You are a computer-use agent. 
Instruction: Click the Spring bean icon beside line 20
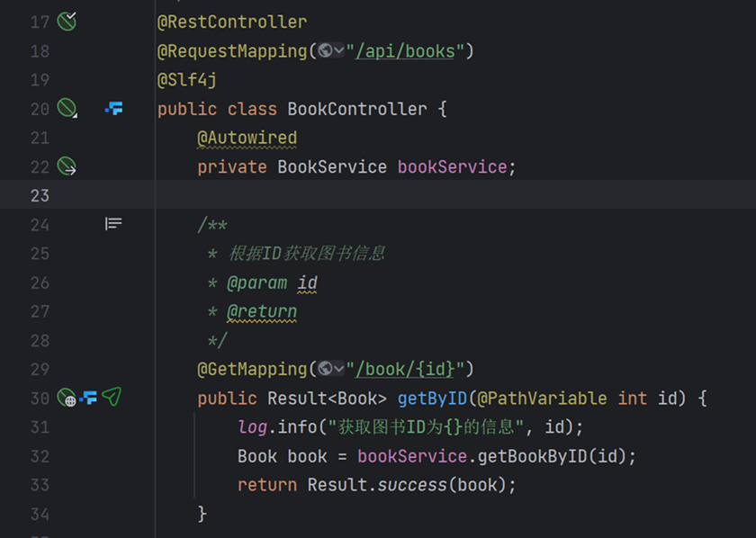pyautogui.click(x=67, y=108)
